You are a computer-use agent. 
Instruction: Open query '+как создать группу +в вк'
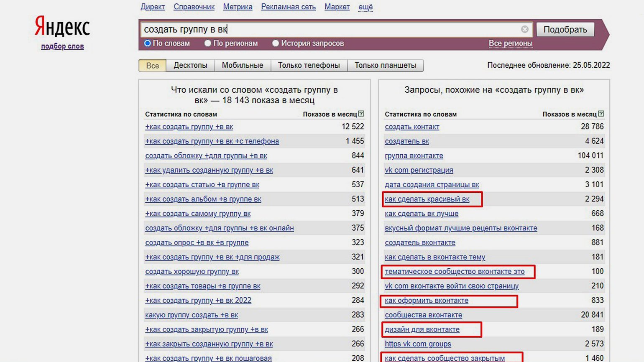189,127
